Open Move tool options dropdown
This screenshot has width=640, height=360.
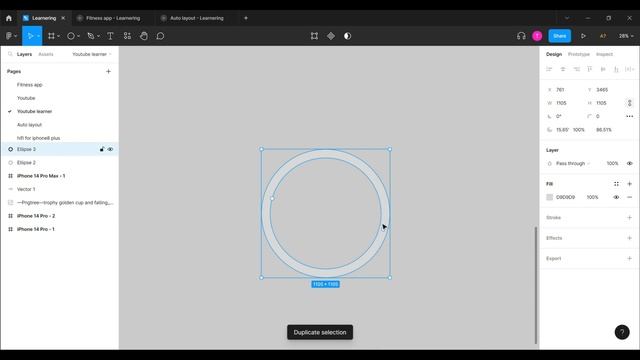click(38, 36)
